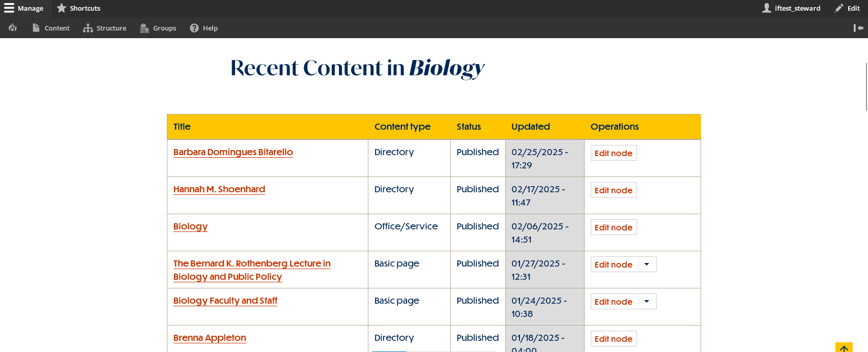868x352 pixels.
Task: Open the Structure admin menu
Action: pyautogui.click(x=105, y=28)
